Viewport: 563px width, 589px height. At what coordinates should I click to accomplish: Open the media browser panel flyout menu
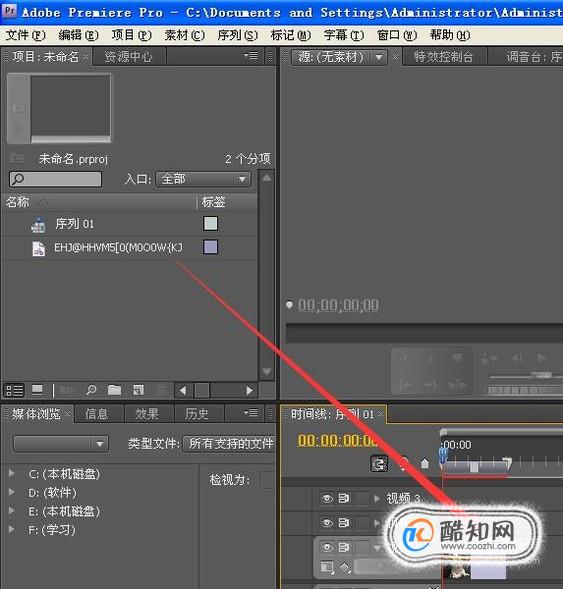(x=251, y=413)
